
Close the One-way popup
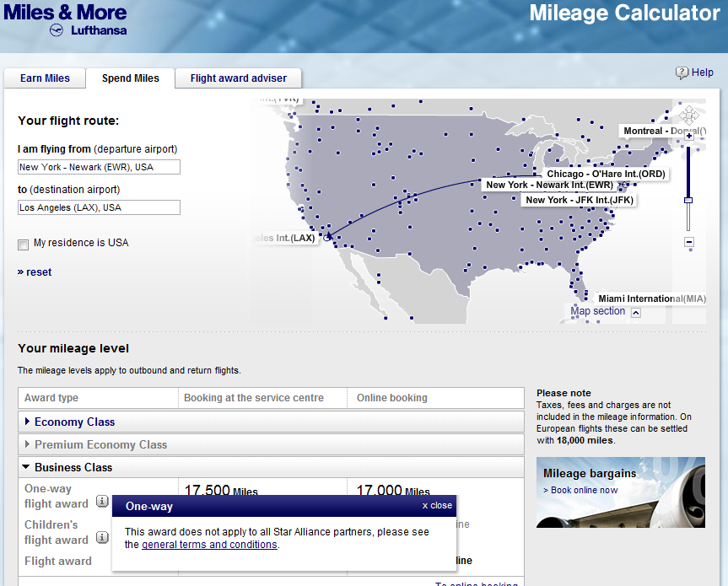pyautogui.click(x=437, y=506)
